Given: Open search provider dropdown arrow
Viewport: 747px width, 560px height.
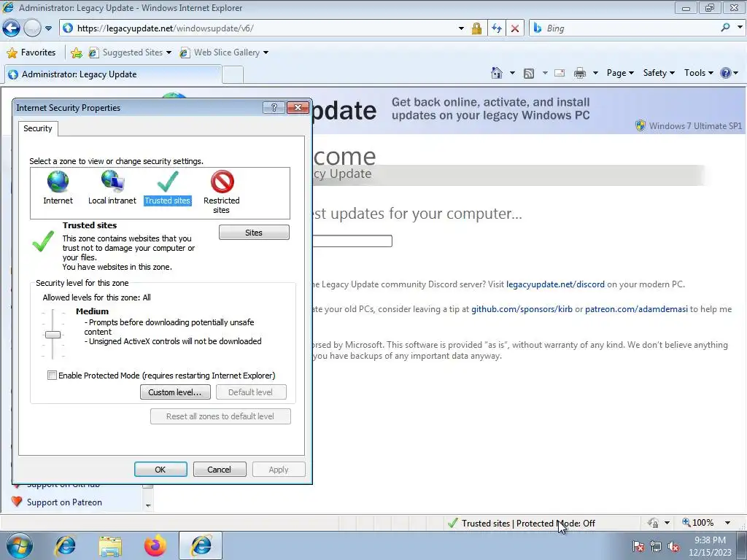Looking at the screenshot, I should (x=740, y=28).
